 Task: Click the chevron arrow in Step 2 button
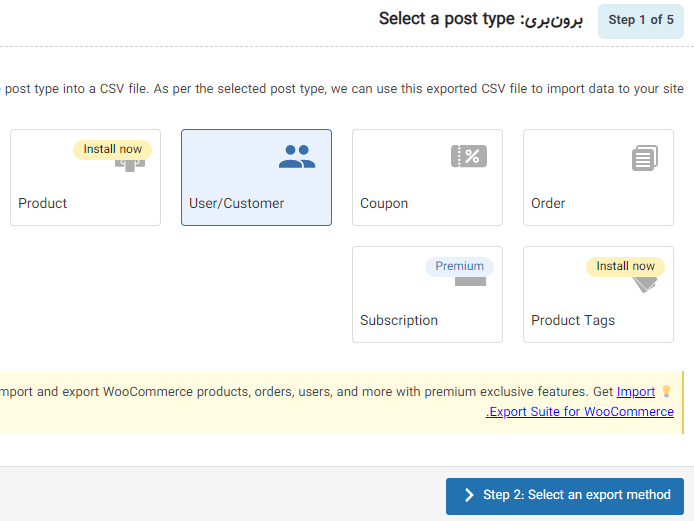click(x=469, y=495)
